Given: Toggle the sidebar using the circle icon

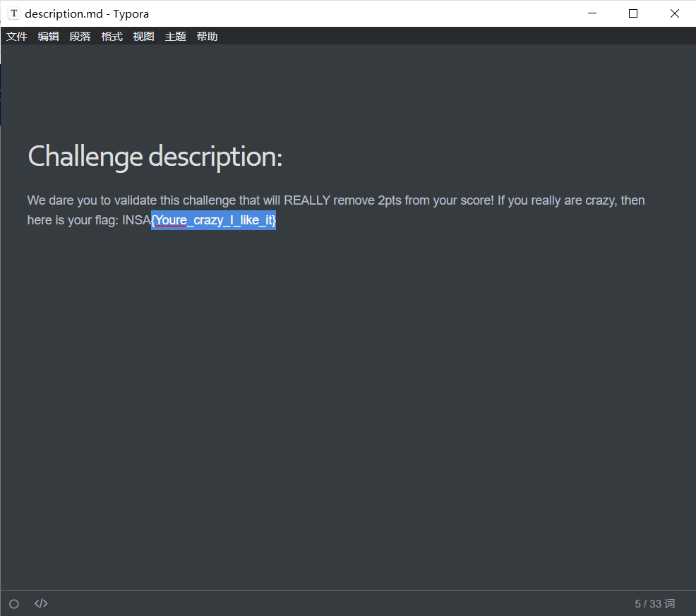Looking at the screenshot, I should [13, 603].
